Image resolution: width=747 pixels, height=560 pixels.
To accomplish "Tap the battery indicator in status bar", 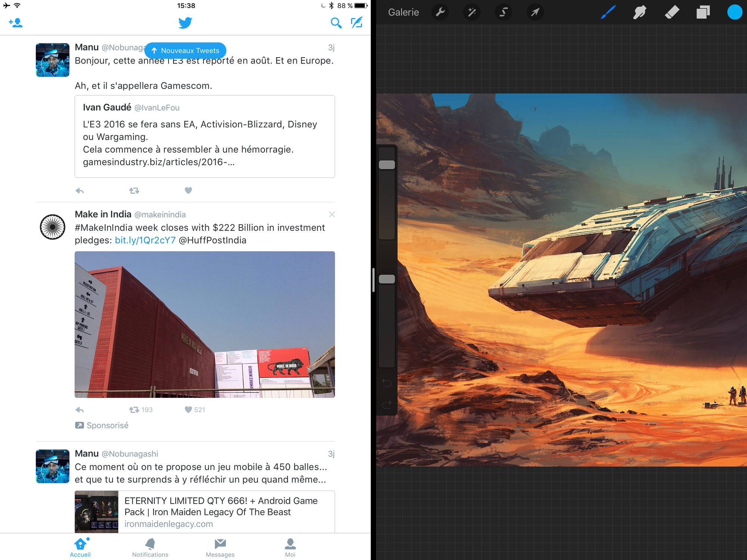I will pos(361,6).
